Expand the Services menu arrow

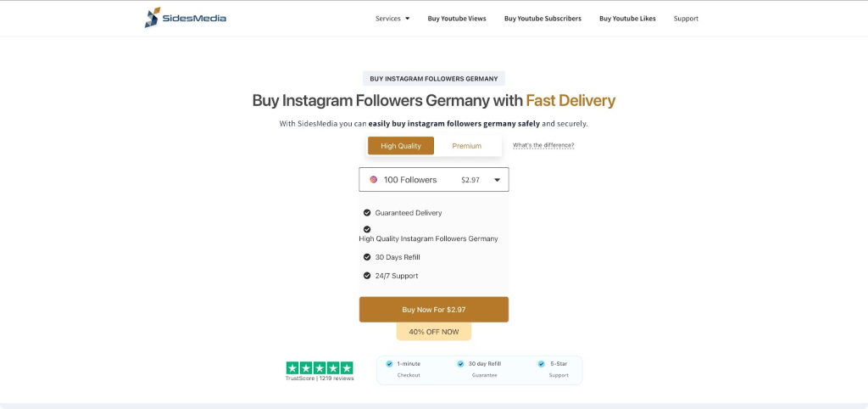point(407,19)
